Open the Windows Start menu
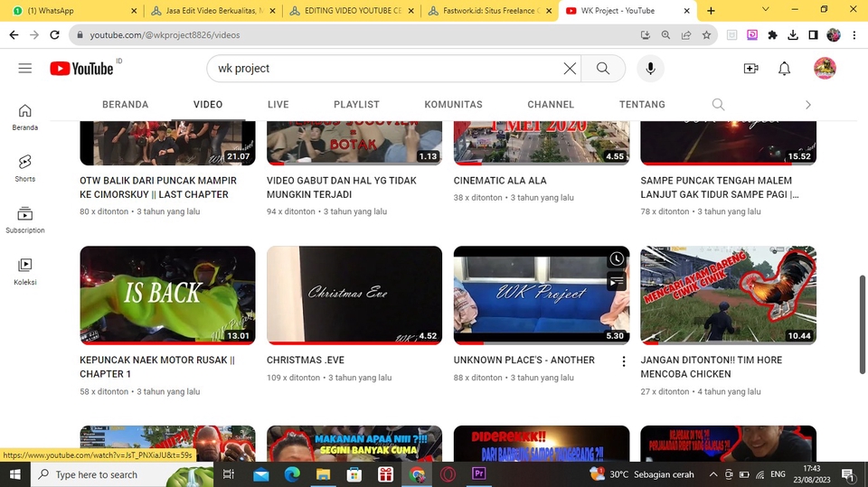 (x=15, y=474)
